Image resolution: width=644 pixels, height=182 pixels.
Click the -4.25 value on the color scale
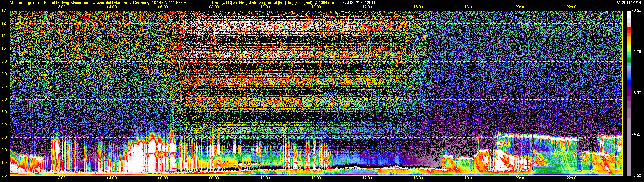[x=636, y=134]
